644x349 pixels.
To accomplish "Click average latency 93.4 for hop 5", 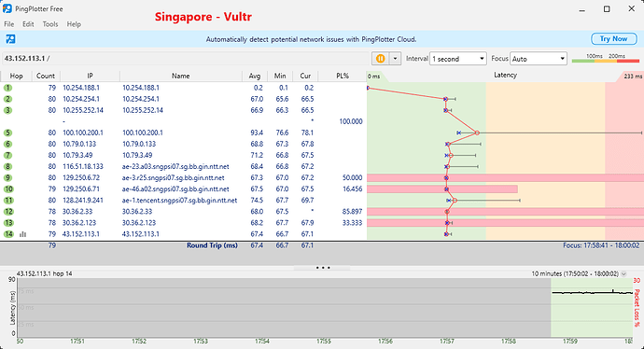I will 257,133.
